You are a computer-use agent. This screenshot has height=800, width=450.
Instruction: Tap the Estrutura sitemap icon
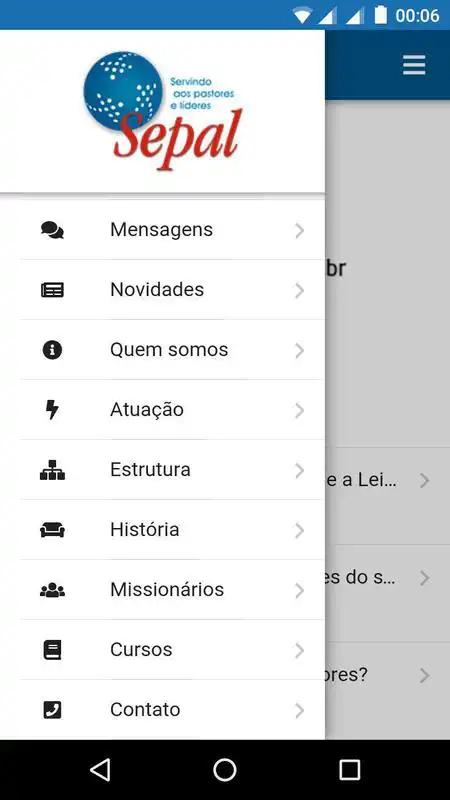click(x=52, y=470)
